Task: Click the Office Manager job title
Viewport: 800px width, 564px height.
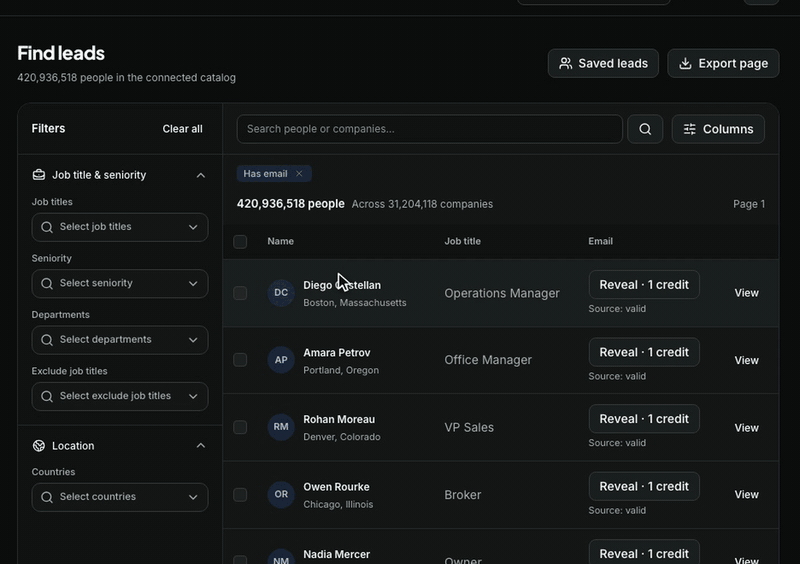Action: point(488,360)
